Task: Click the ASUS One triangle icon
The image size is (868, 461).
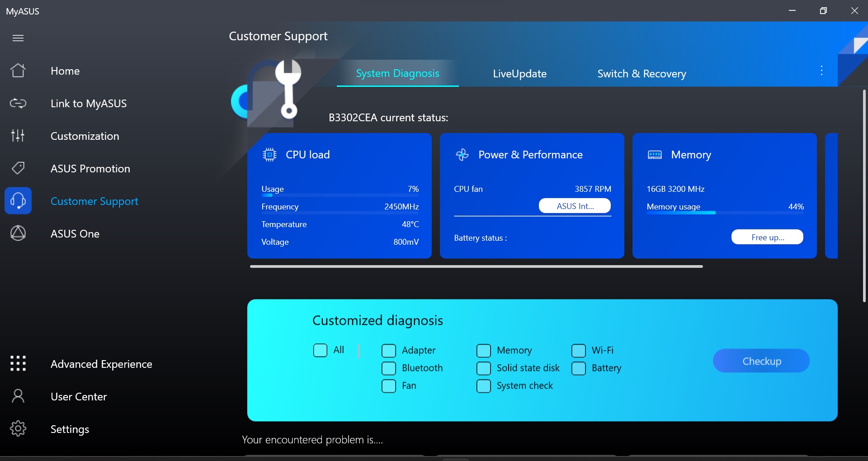Action: point(18,233)
